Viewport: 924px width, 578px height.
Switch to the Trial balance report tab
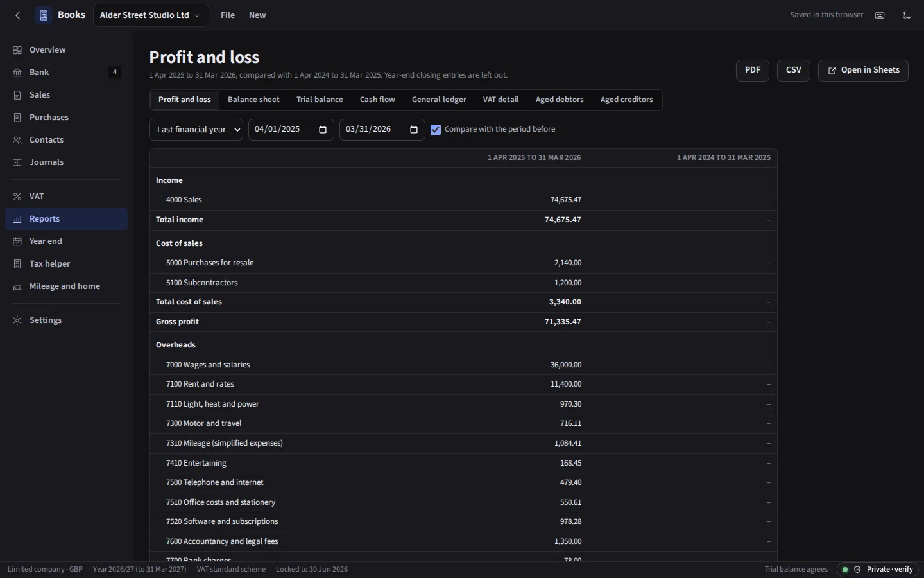(320, 100)
